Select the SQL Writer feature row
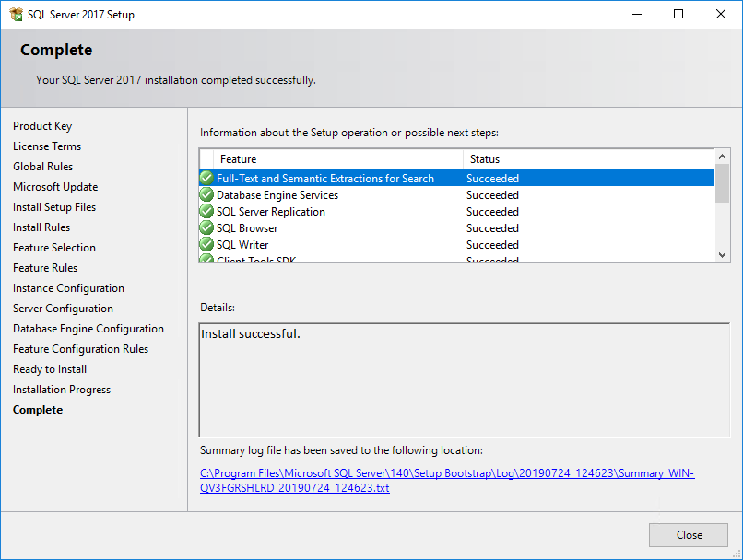 [x=457, y=244]
